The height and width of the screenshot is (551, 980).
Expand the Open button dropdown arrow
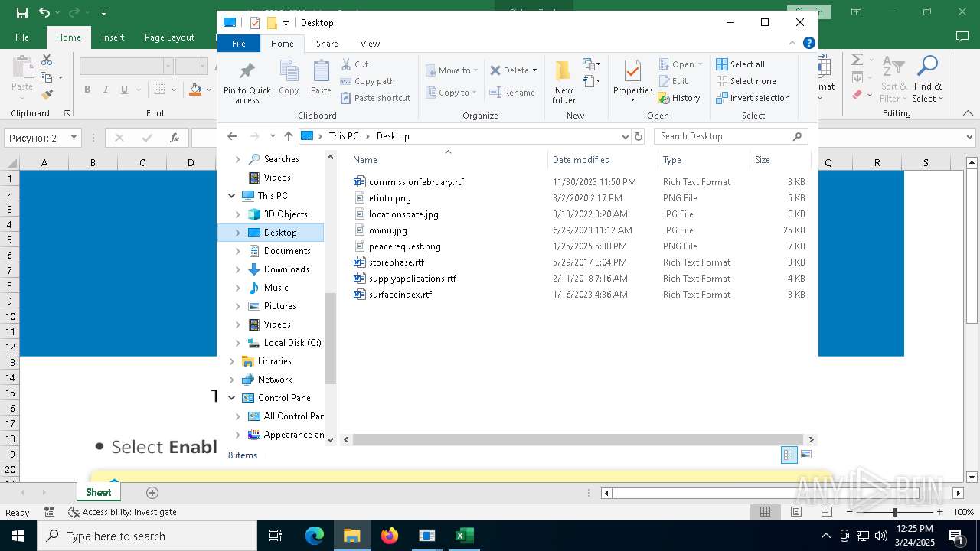(700, 64)
